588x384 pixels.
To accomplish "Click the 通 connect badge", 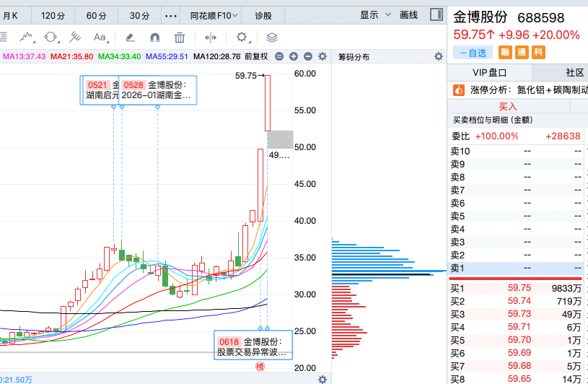I will 522,52.
